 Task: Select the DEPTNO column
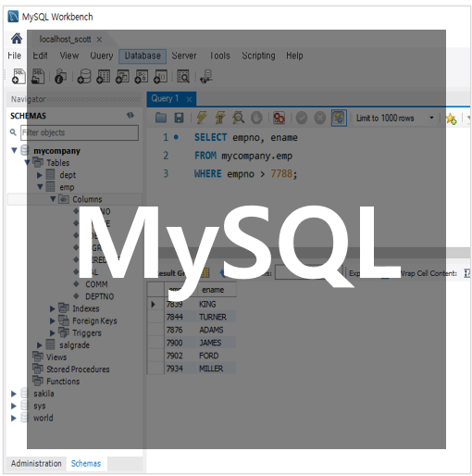pos(99,296)
